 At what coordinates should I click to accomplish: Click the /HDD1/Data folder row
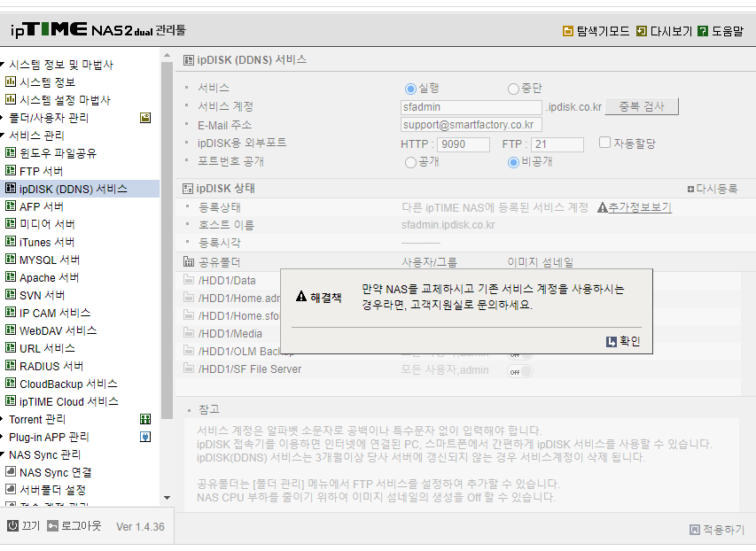pyautogui.click(x=227, y=281)
